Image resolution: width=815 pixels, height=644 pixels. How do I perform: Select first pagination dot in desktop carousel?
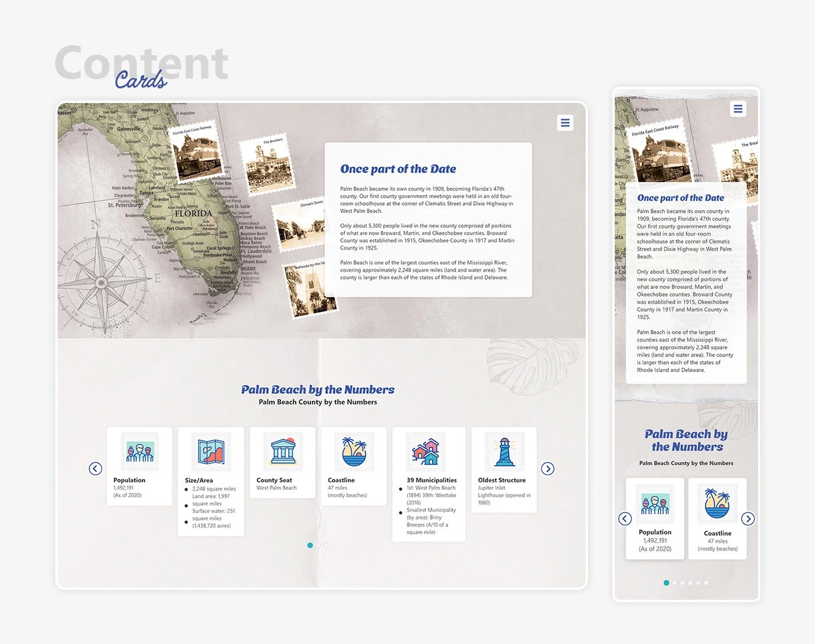(310, 545)
